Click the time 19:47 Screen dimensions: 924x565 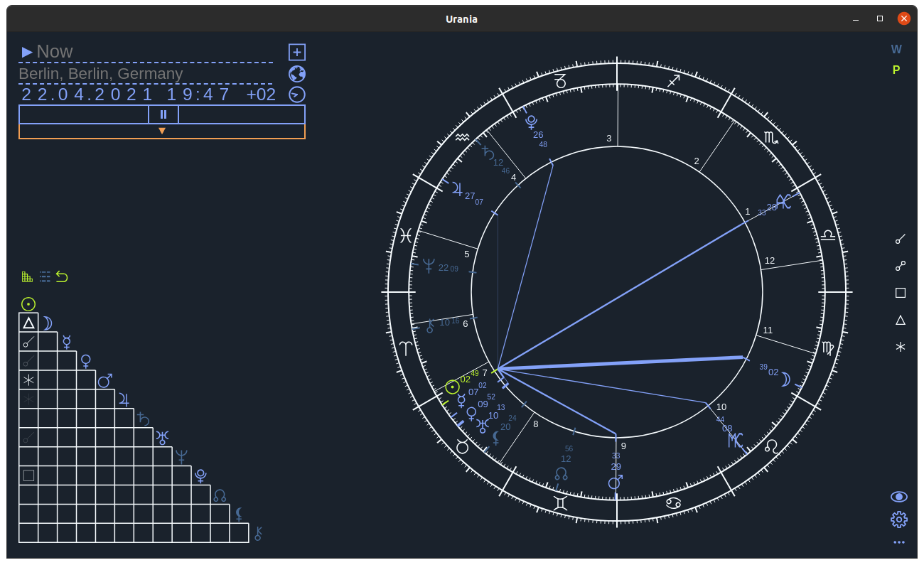pos(198,95)
